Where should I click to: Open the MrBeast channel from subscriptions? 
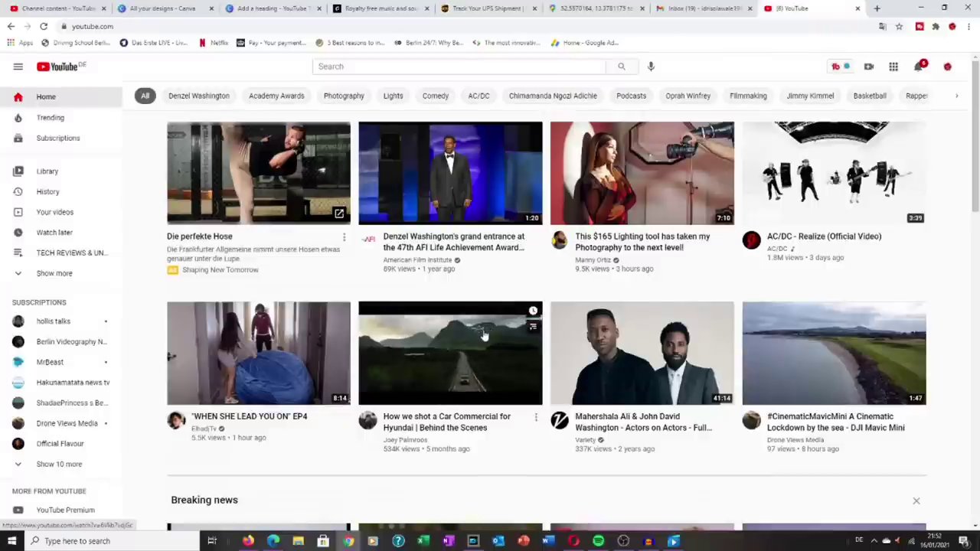coord(50,361)
